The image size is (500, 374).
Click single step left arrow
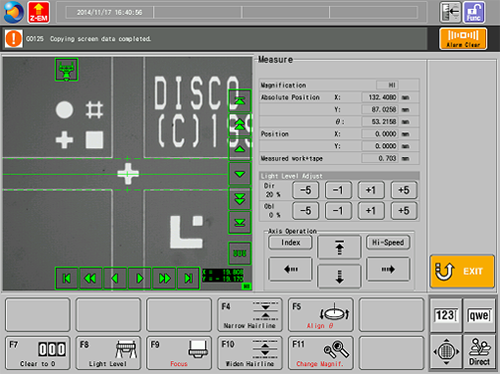tap(115, 278)
